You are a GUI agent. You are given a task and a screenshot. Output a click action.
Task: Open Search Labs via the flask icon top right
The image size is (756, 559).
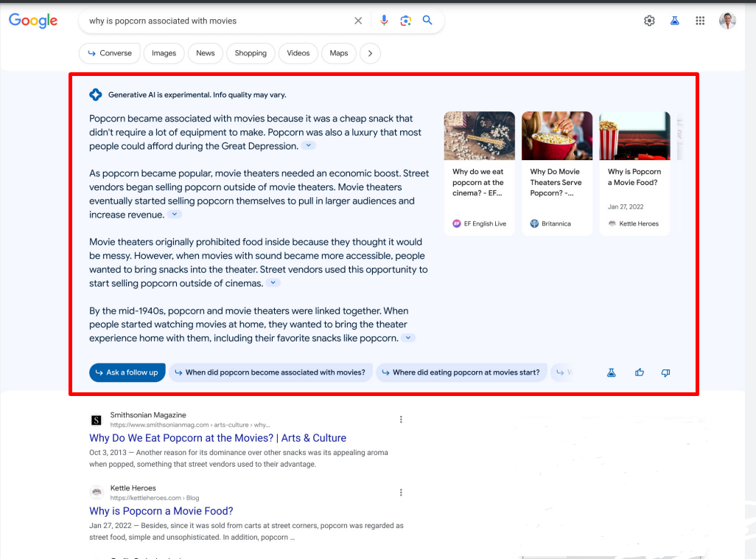(x=675, y=21)
